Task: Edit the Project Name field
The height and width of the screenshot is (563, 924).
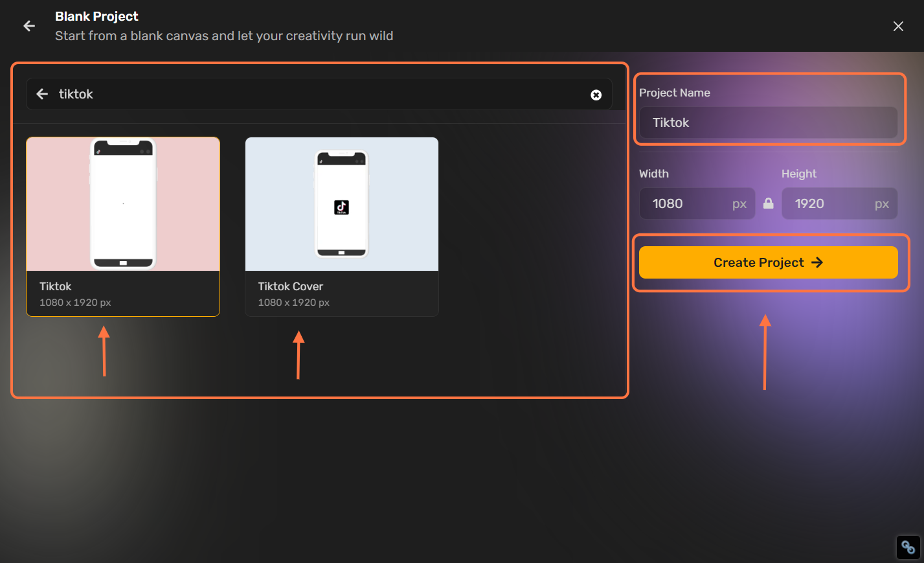Action: click(768, 122)
